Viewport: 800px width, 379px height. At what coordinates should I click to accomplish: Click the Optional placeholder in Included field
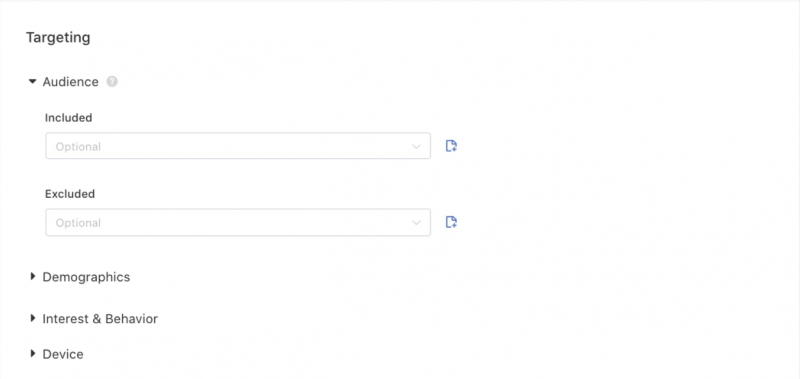tap(78, 147)
